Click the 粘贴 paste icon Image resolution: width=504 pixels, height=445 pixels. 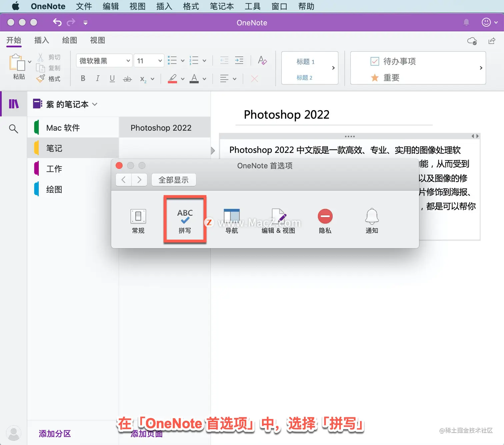(x=17, y=62)
